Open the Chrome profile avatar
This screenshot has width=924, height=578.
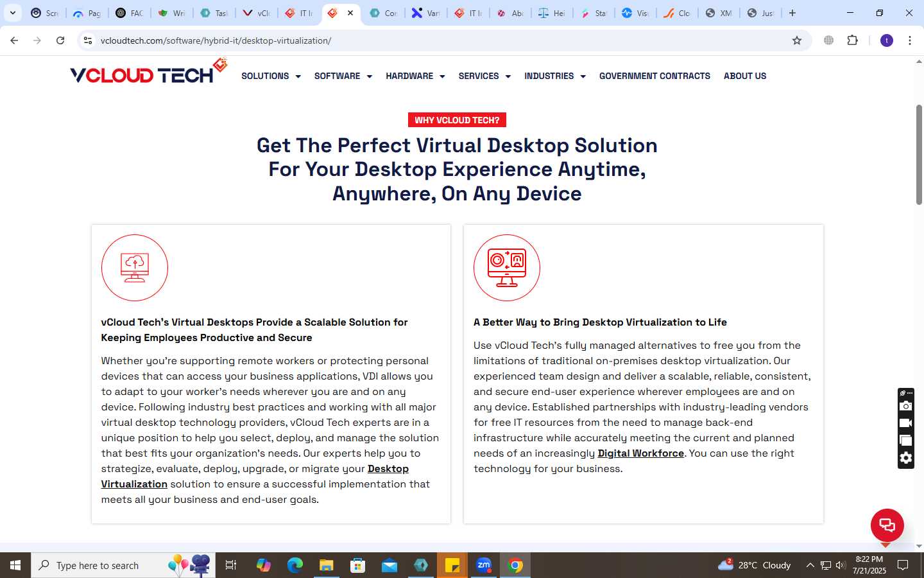pyautogui.click(x=887, y=40)
